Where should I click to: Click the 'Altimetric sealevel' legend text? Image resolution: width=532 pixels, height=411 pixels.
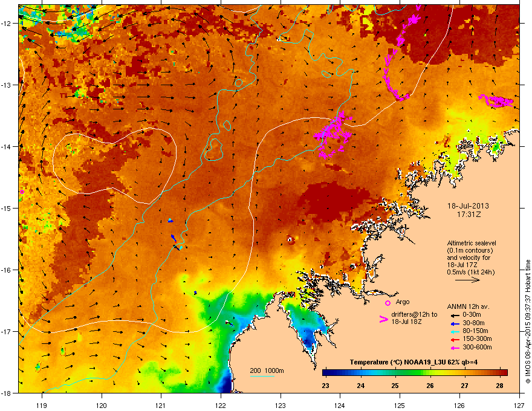point(472,243)
